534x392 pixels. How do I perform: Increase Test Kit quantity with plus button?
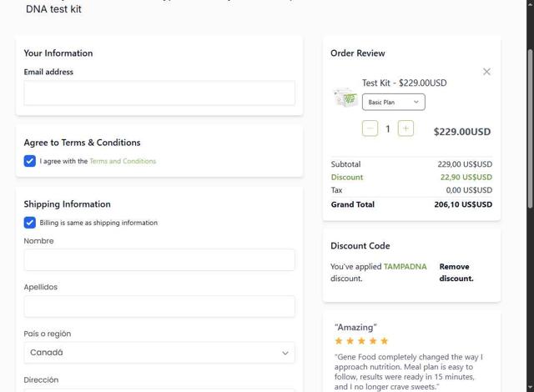point(406,128)
